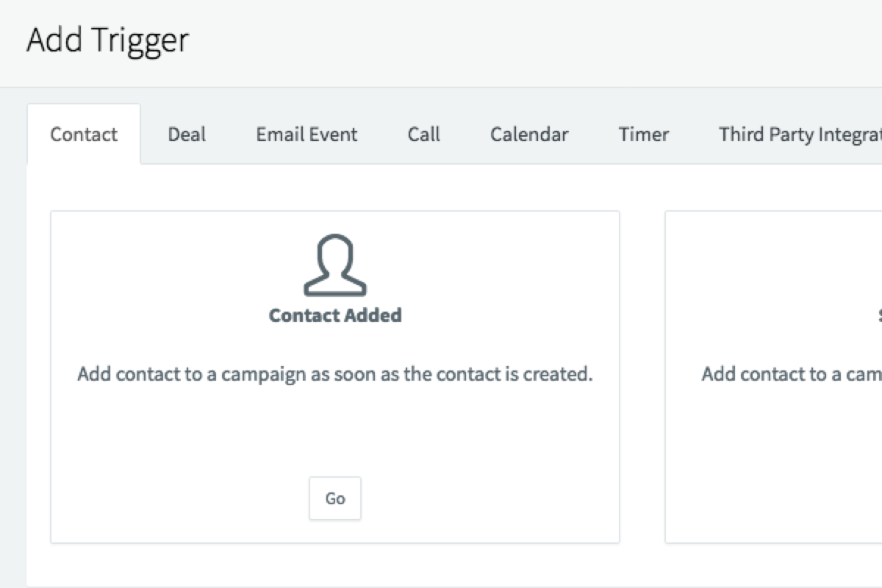This screenshot has height=588, width=882.
Task: Click the cut-off title of second trigger card
Action: coord(879,316)
